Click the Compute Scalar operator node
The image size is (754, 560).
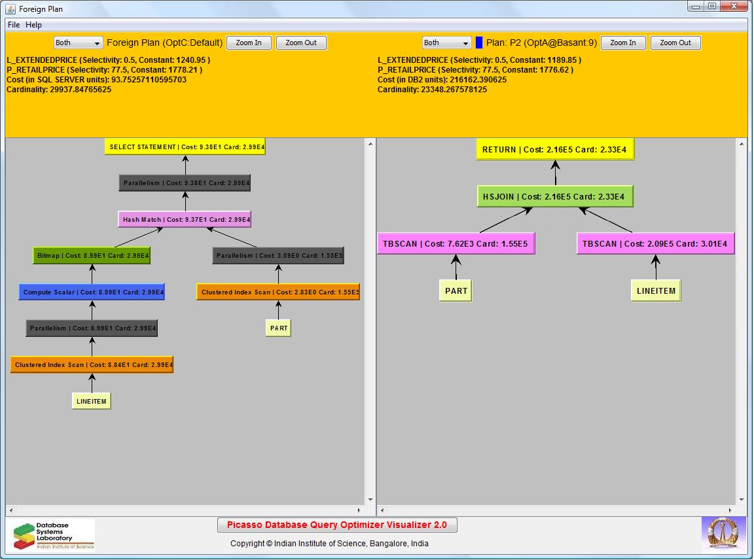click(92, 292)
